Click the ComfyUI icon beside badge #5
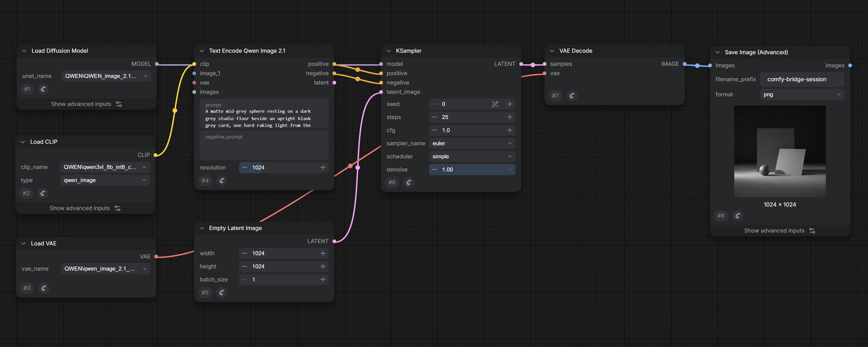This screenshot has height=347, width=868. 221,292
